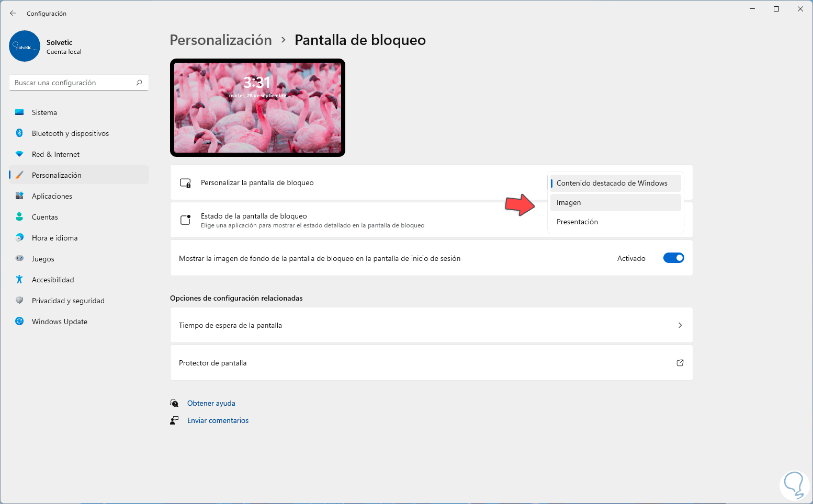The width and height of the screenshot is (813, 504).
Task: Click the Bluetooth icon in sidebar
Action: tap(19, 133)
